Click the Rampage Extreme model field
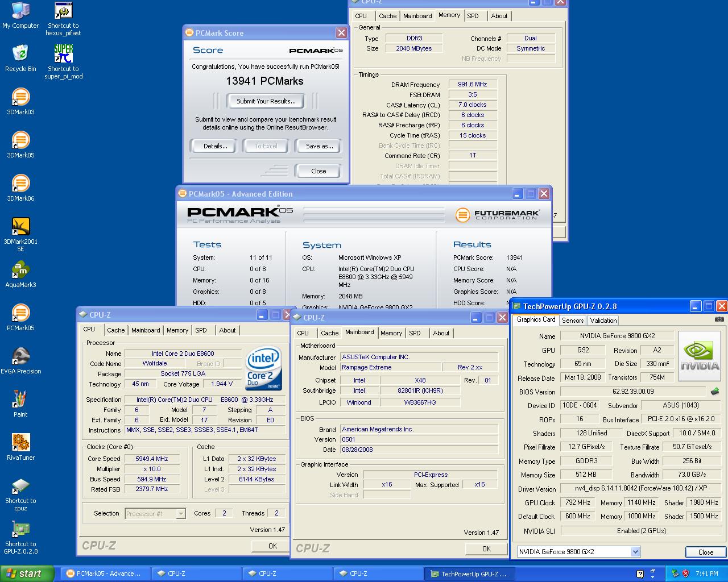 (390, 367)
